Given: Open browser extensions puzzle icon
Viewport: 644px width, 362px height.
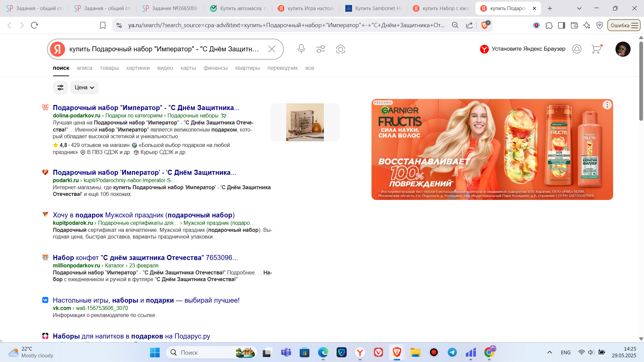Looking at the screenshot, I should tap(549, 25).
